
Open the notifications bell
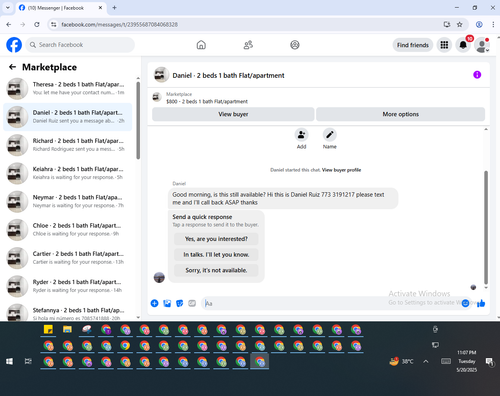[x=463, y=45]
